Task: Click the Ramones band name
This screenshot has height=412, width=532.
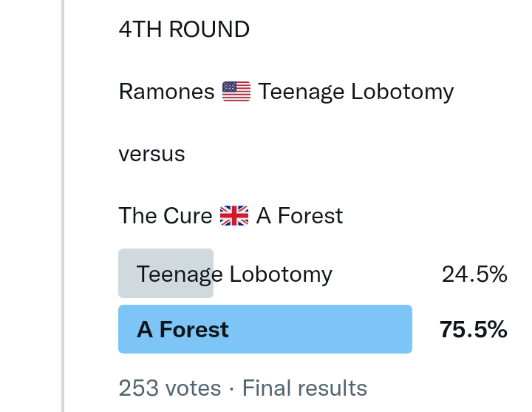Action: (x=166, y=92)
